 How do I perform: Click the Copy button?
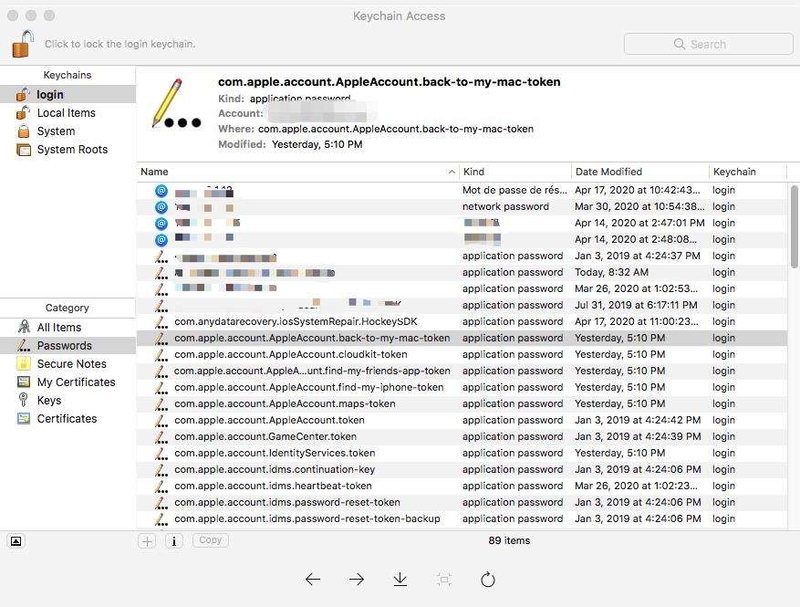tap(210, 540)
